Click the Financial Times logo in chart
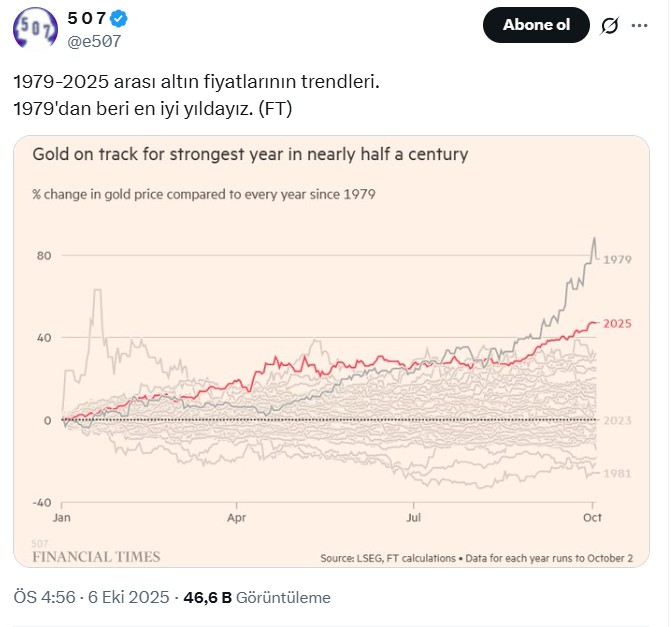Image resolution: width=672 pixels, height=627 pixels. [x=96, y=556]
